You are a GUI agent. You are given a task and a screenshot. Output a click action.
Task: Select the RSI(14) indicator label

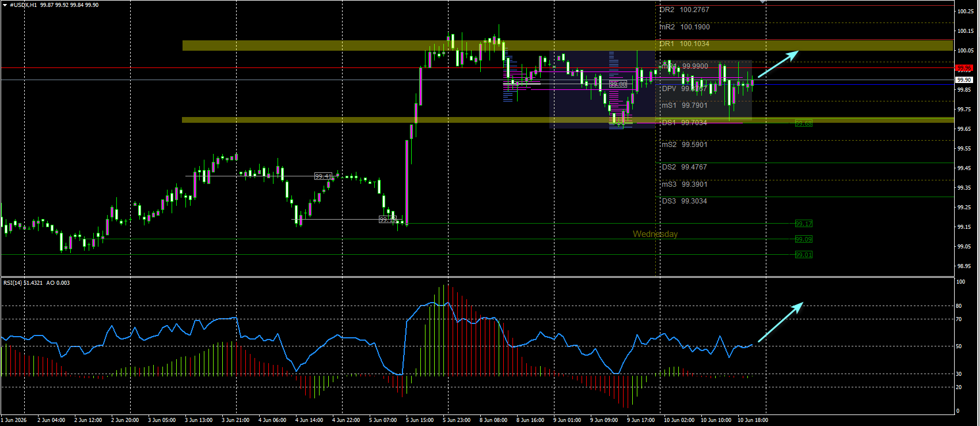point(13,283)
